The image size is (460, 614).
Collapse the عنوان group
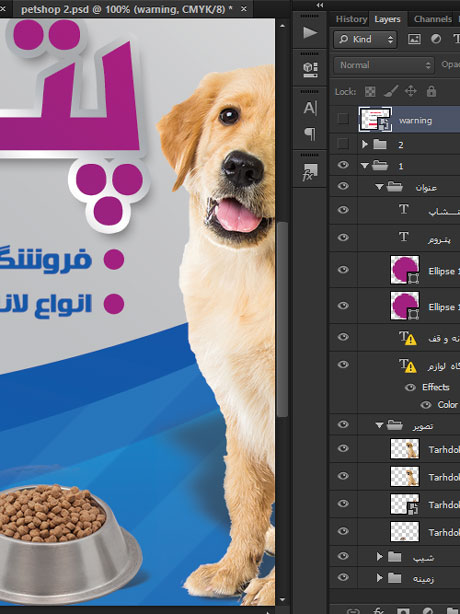379,187
